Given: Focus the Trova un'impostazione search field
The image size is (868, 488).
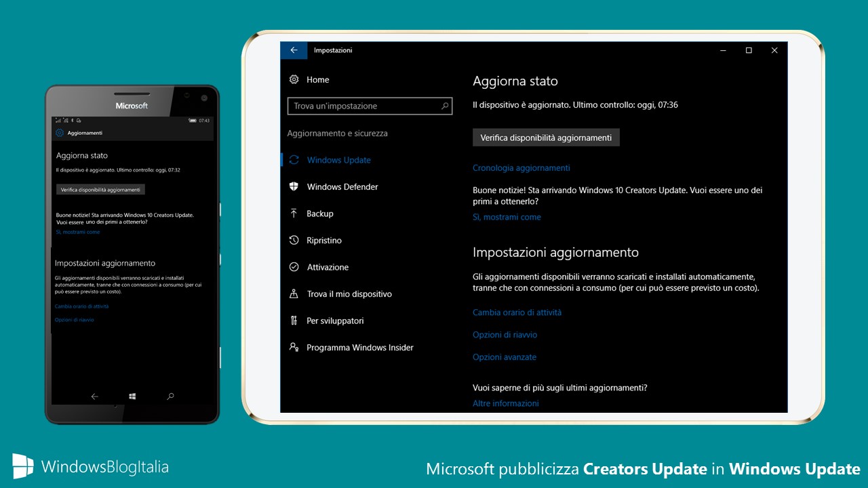Looking at the screenshot, I should click(x=370, y=106).
